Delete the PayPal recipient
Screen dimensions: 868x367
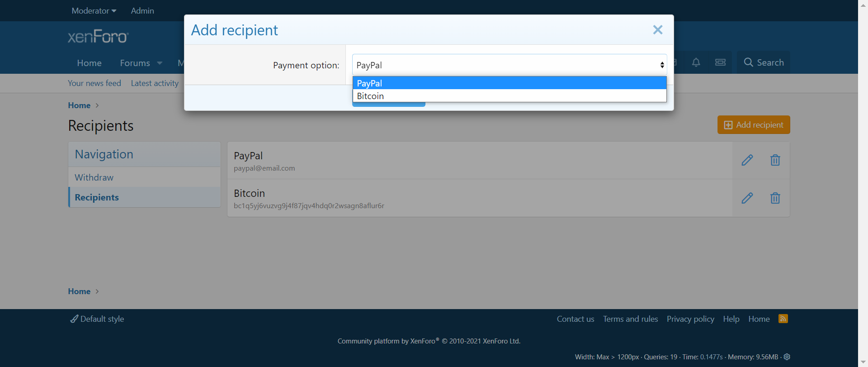(x=775, y=160)
